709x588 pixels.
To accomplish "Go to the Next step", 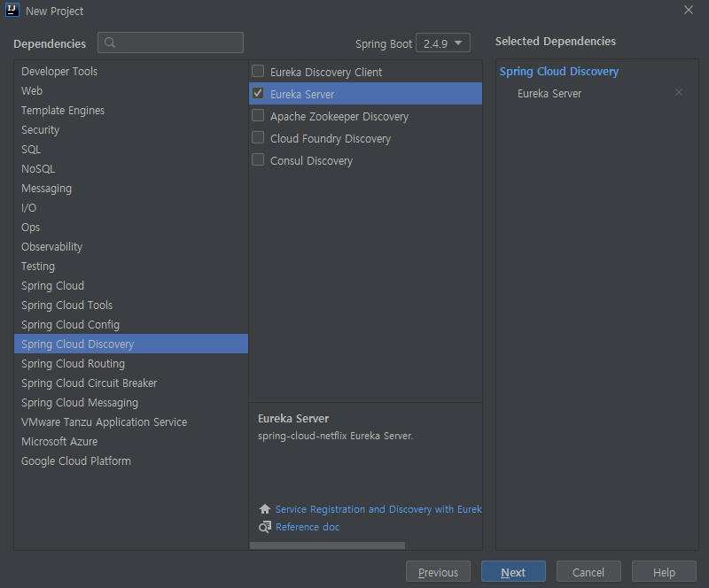I will [x=513, y=572].
